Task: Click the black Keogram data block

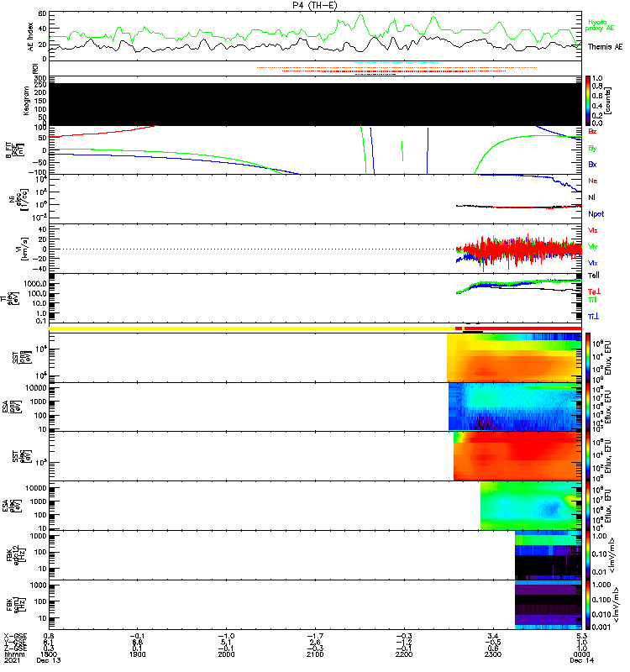Action: (x=315, y=104)
